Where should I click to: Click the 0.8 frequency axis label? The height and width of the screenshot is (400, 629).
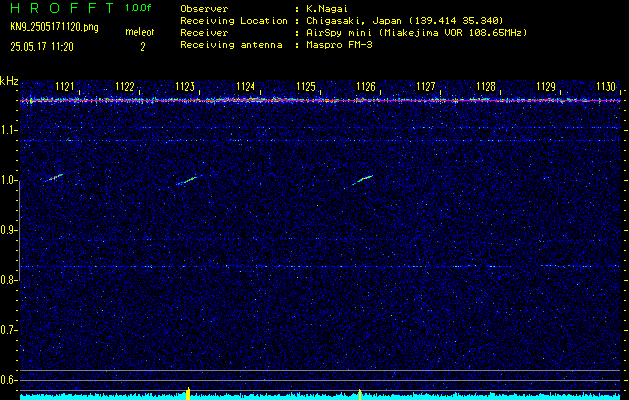pyautogui.click(x=8, y=280)
